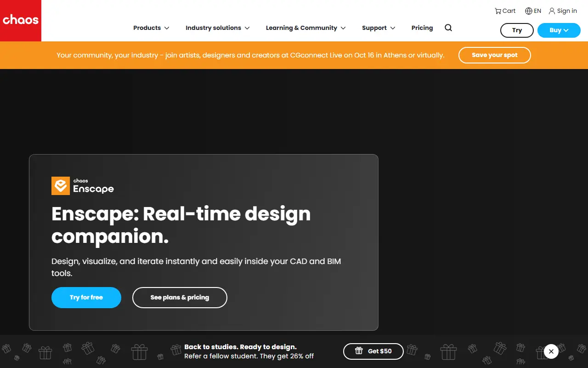Expand Learning & Community menu

click(305, 28)
